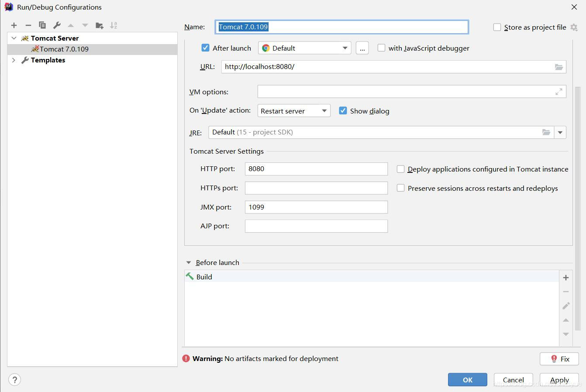Click the Name input field
The image size is (586, 392).
342,27
